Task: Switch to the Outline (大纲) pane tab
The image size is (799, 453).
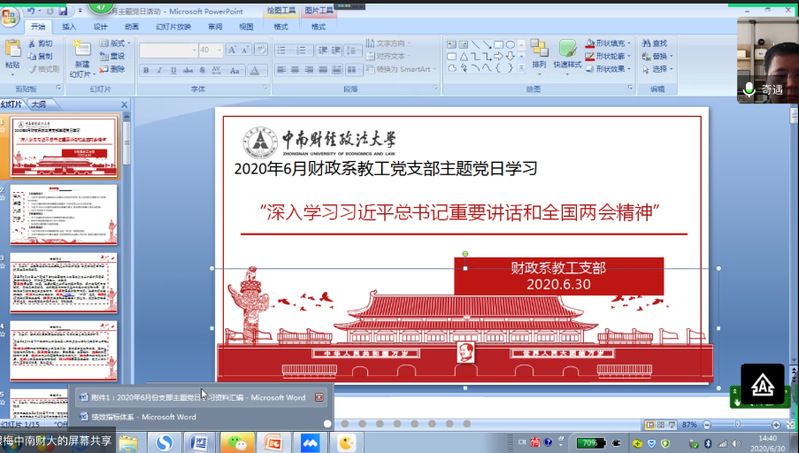Action: point(37,104)
